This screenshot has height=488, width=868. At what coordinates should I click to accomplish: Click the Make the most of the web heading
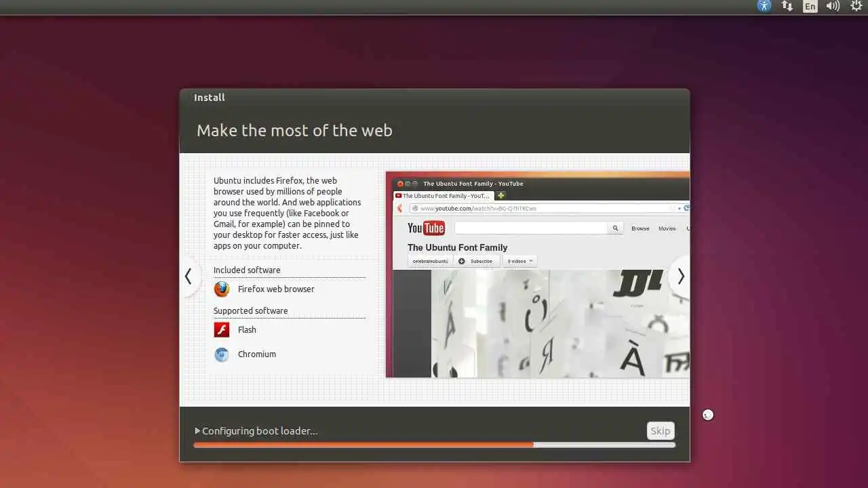click(294, 131)
